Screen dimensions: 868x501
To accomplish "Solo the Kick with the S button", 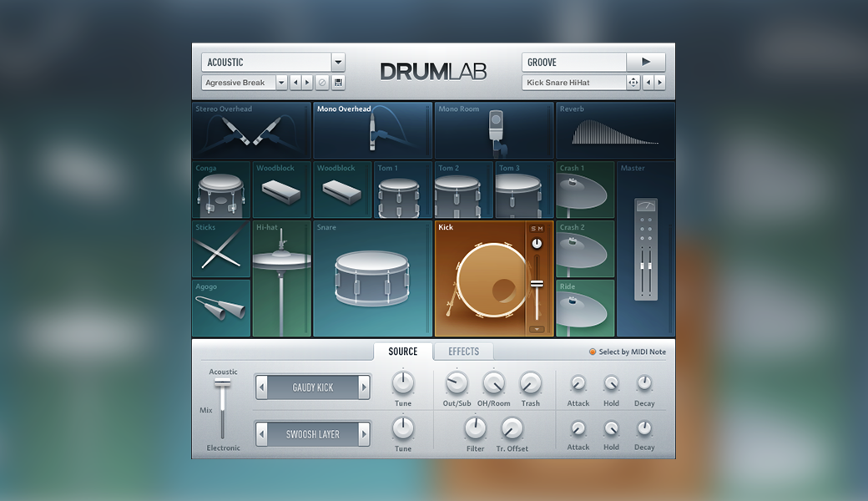I will [x=533, y=229].
